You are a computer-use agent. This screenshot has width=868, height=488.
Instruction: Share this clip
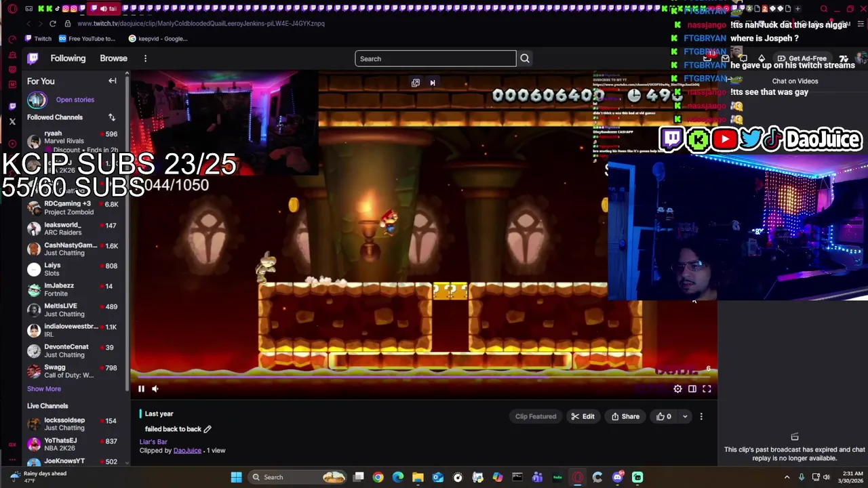click(625, 416)
